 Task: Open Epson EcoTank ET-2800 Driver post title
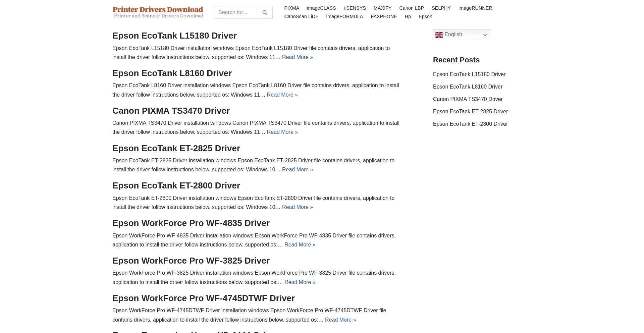176,185
